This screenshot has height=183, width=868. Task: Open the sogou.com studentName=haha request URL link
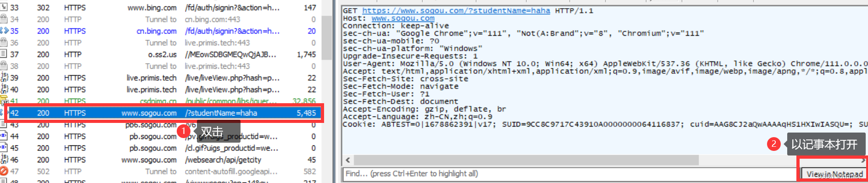(456, 11)
